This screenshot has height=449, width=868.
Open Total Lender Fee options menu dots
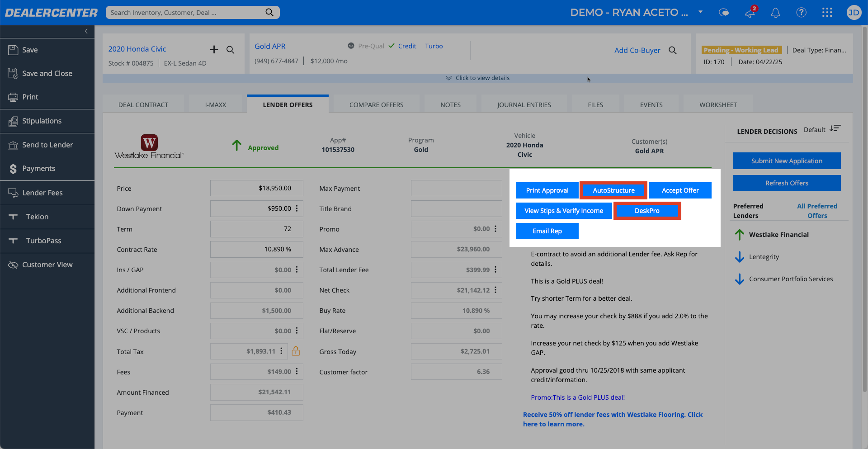[x=495, y=269]
